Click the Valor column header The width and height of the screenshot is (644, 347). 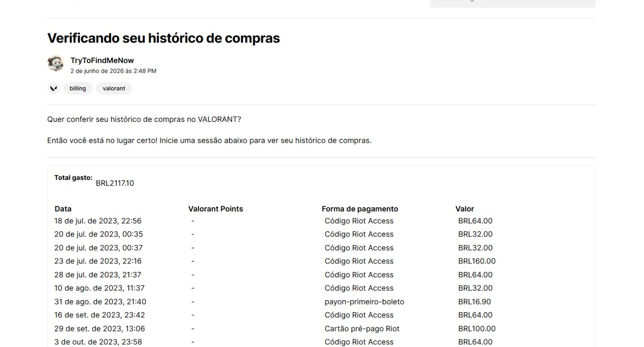click(465, 209)
